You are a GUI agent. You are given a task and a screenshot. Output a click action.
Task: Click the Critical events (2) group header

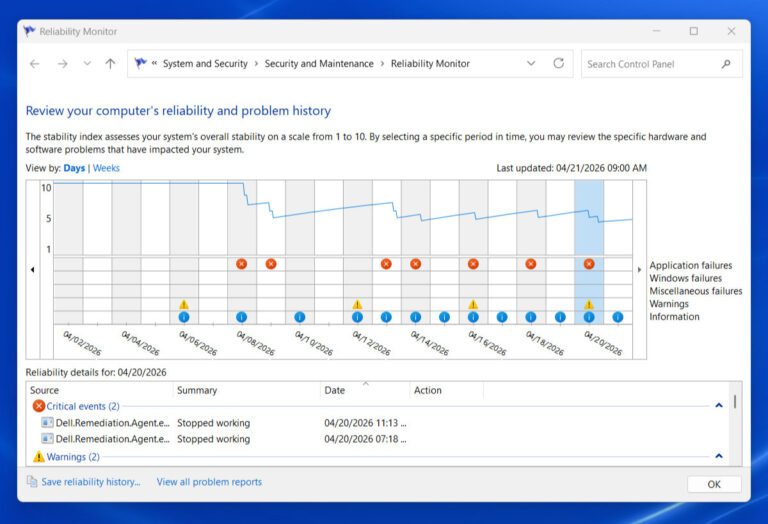pyautogui.click(x=83, y=406)
